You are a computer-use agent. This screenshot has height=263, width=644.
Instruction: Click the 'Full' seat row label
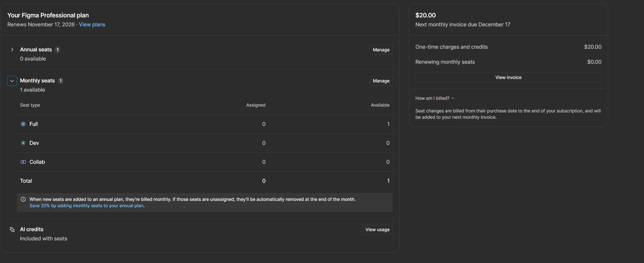pos(33,124)
